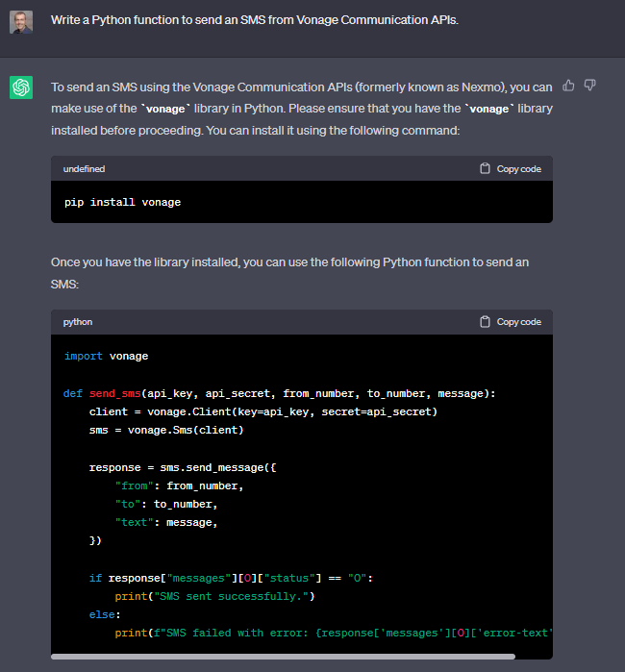
Task: Click the horizontal scrollbar under python code
Action: 283,657
